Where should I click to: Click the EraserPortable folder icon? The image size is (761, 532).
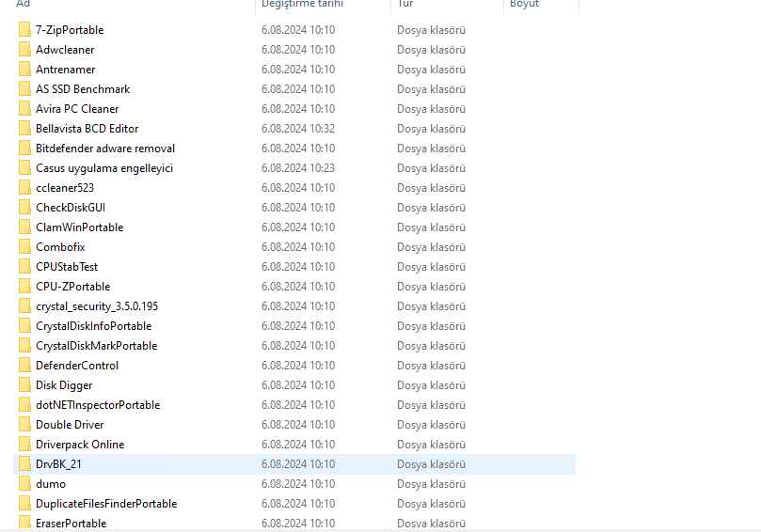pyautogui.click(x=24, y=523)
